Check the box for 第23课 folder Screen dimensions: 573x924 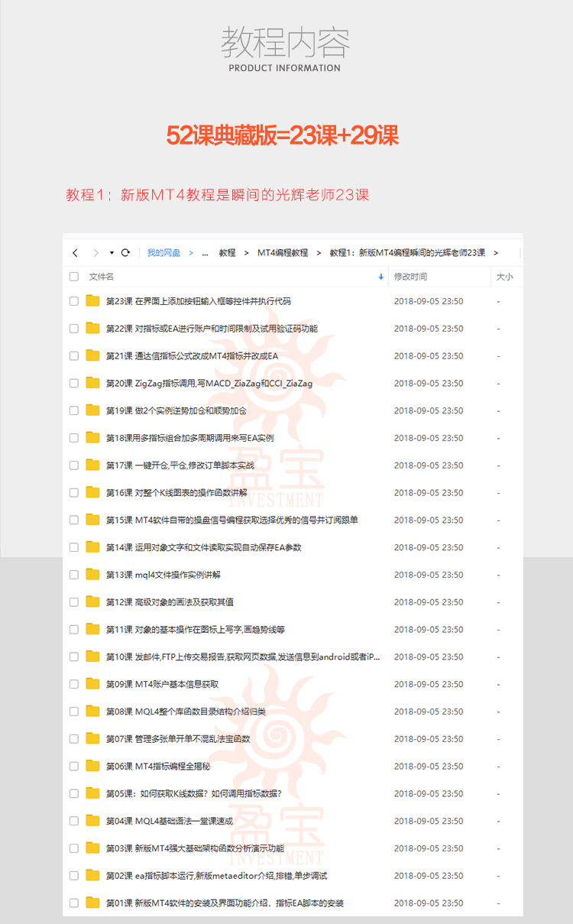[74, 301]
